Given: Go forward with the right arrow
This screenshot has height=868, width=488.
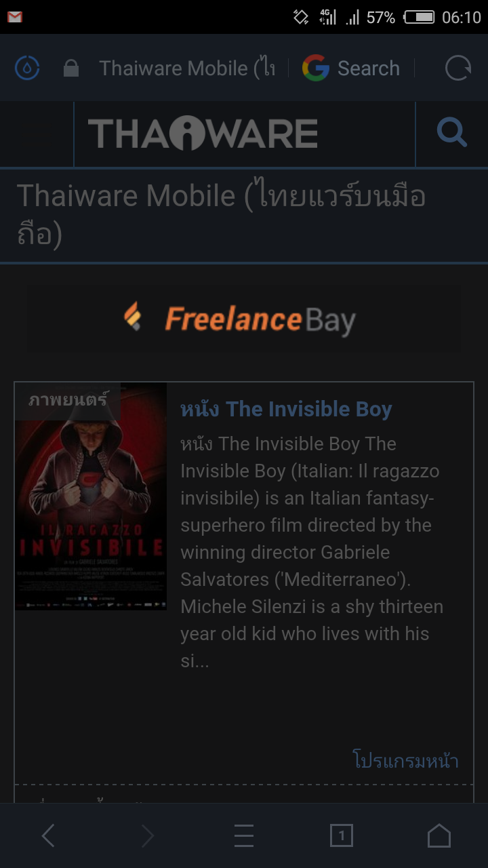Looking at the screenshot, I should coord(146,836).
